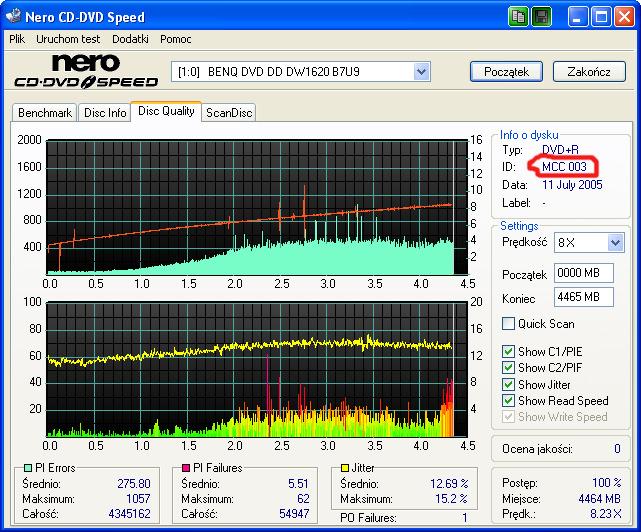Viewport: 641px width, 532px height.
Task: Disable Show Read Speed checkbox
Action: [508, 401]
